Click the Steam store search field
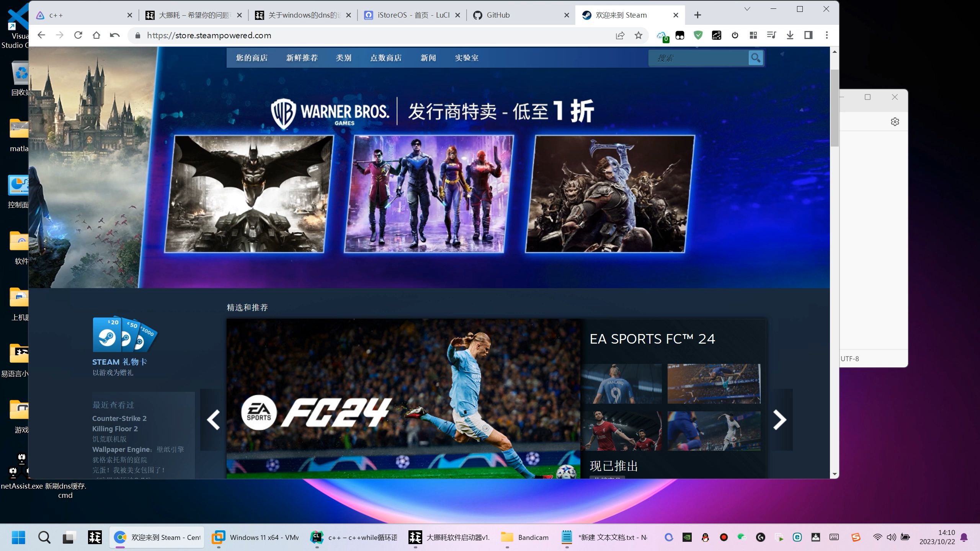The image size is (980, 551). (x=699, y=58)
